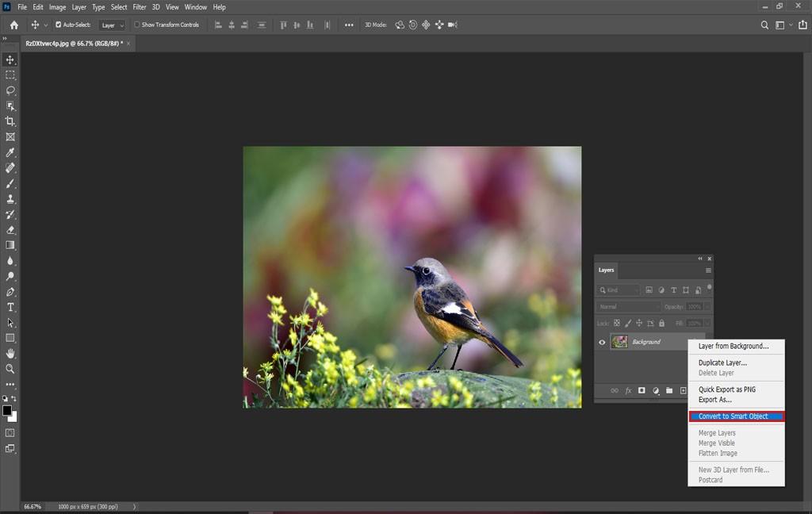Click Create new group folder icon
812x514 pixels.
[669, 391]
